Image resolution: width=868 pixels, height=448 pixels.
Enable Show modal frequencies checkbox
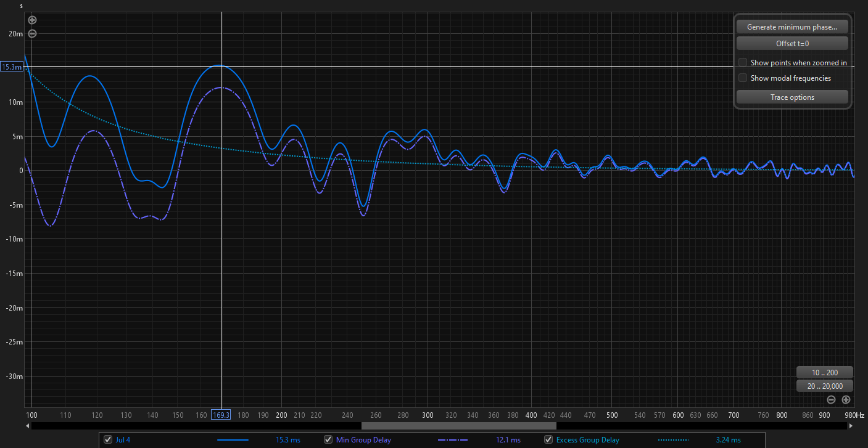click(x=743, y=78)
